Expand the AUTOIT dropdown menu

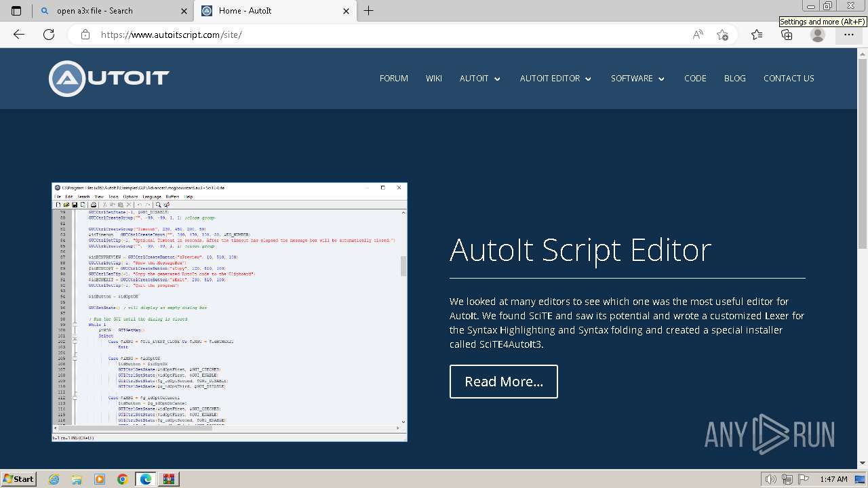click(x=480, y=79)
